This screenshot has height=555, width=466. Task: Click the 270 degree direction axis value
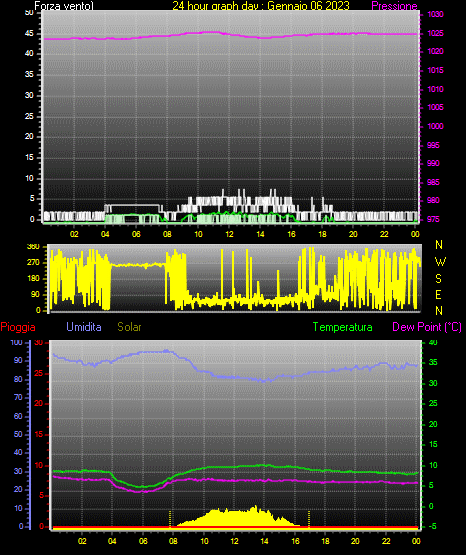[x=33, y=263]
